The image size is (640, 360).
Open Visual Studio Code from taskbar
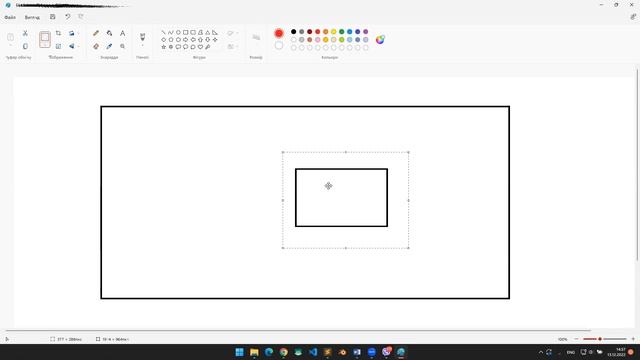(313, 352)
